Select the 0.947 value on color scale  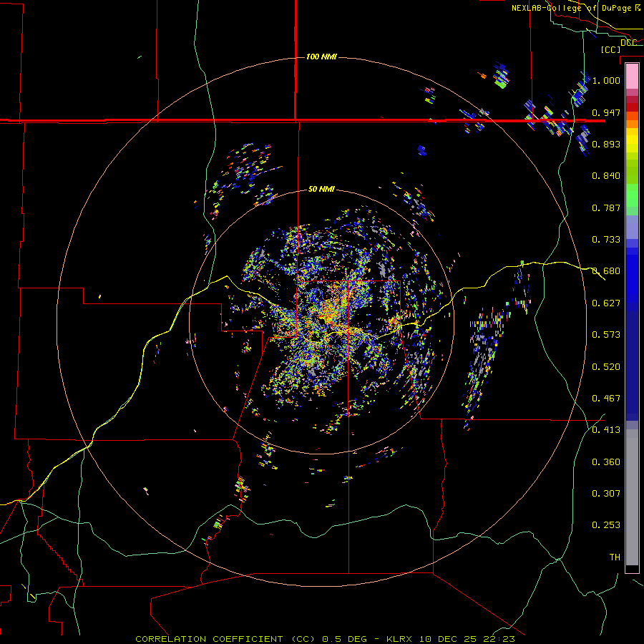[x=606, y=112]
